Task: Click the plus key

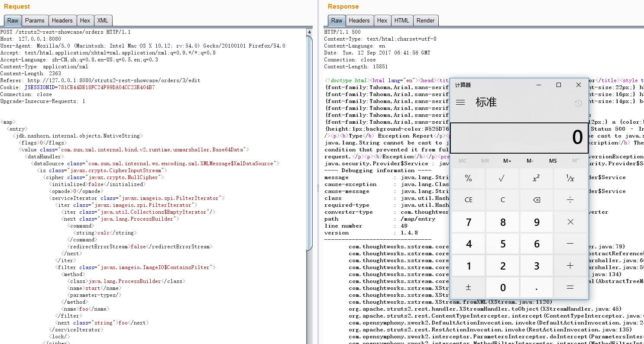Action: pos(570,266)
